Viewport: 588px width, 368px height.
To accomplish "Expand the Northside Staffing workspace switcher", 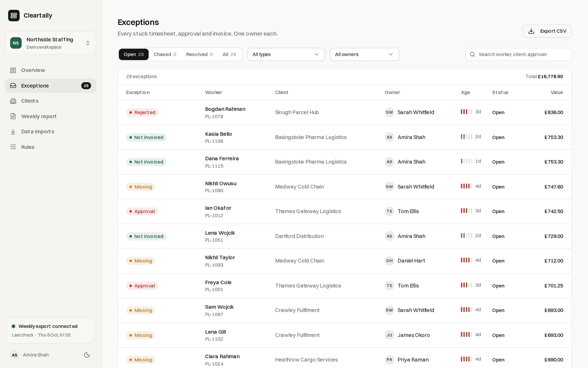I will point(50,43).
